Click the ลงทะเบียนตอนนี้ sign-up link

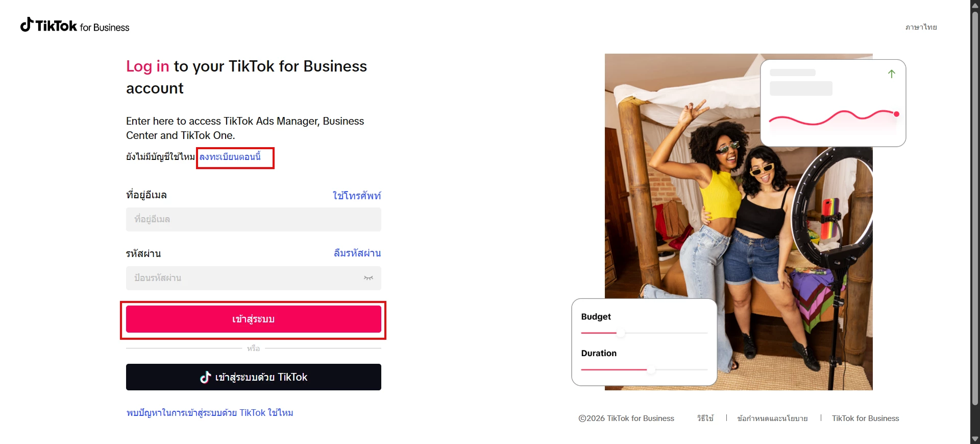pos(230,157)
